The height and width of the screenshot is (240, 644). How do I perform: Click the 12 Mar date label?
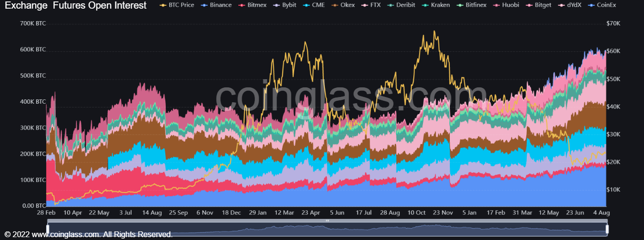pyautogui.click(x=285, y=213)
